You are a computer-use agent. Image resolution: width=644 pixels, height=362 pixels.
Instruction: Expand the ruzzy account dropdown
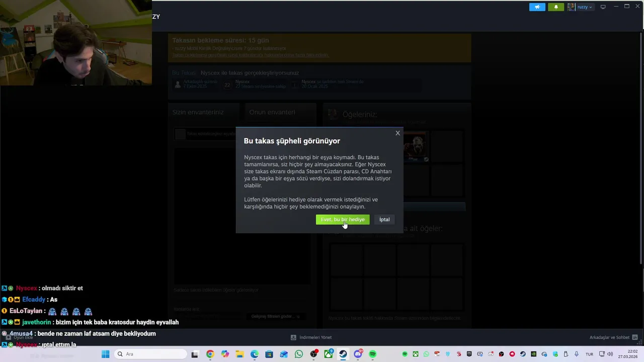tap(585, 7)
